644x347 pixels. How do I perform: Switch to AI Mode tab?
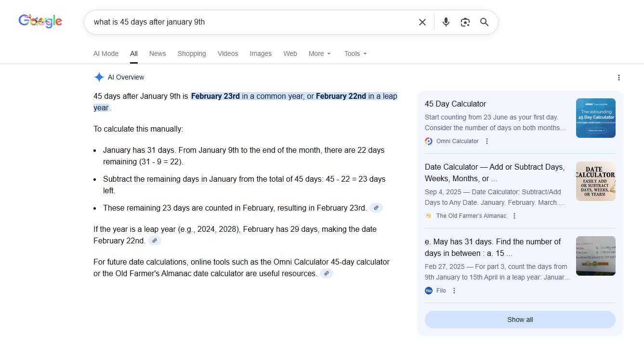106,53
